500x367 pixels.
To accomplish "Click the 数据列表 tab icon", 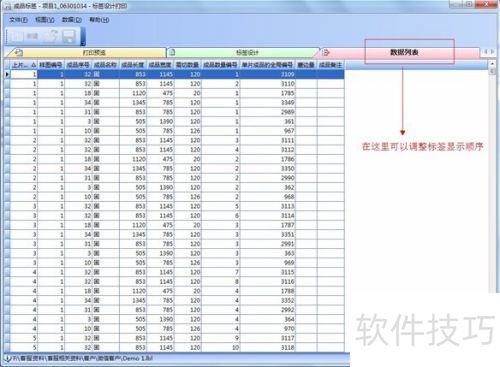I will [x=326, y=52].
